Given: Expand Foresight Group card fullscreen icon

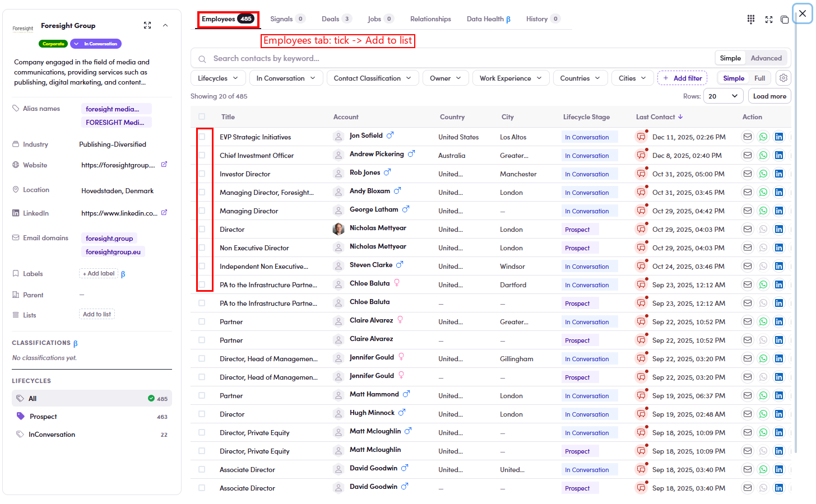Looking at the screenshot, I should coord(147,25).
